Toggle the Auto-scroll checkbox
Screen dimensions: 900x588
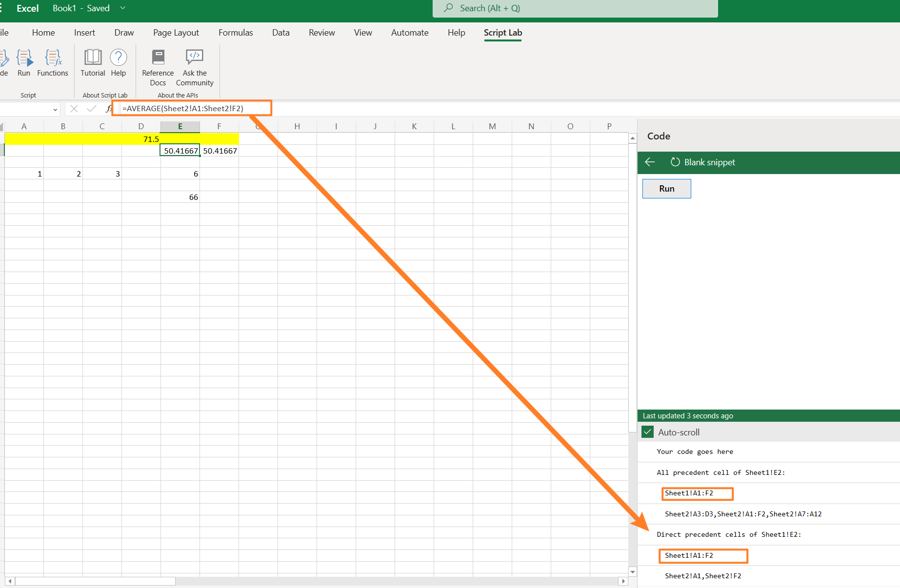pyautogui.click(x=647, y=432)
